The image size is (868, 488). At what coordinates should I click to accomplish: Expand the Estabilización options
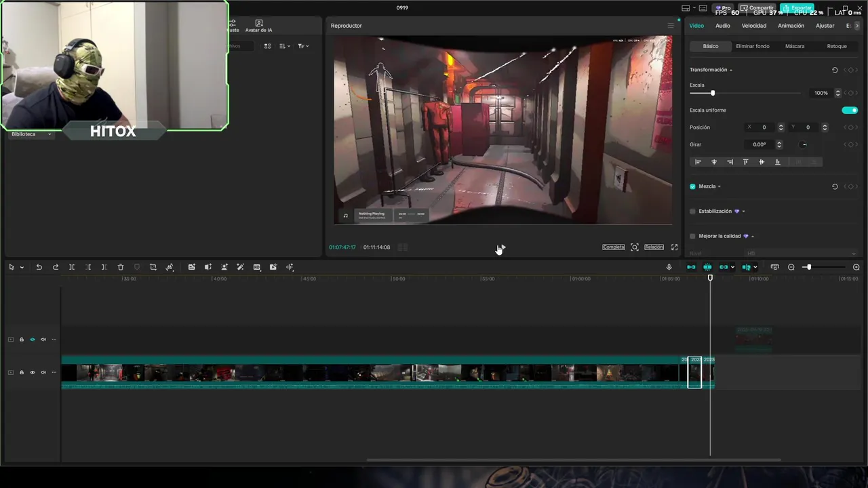(x=743, y=211)
